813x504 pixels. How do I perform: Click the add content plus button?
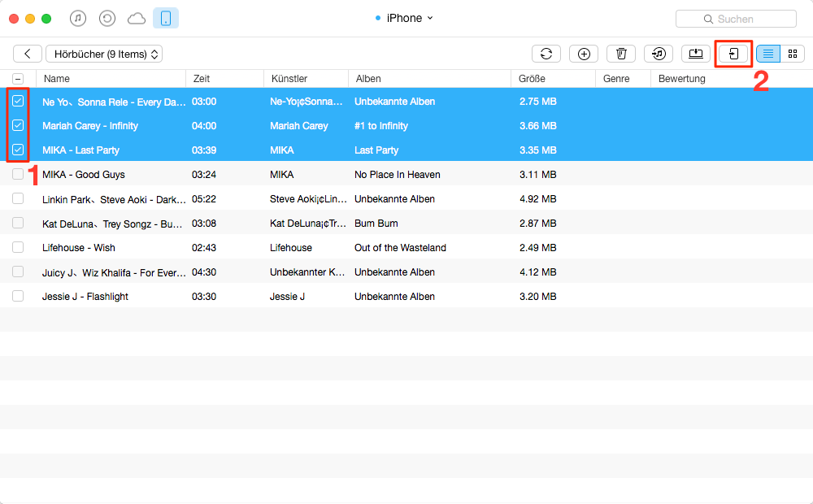click(x=584, y=54)
